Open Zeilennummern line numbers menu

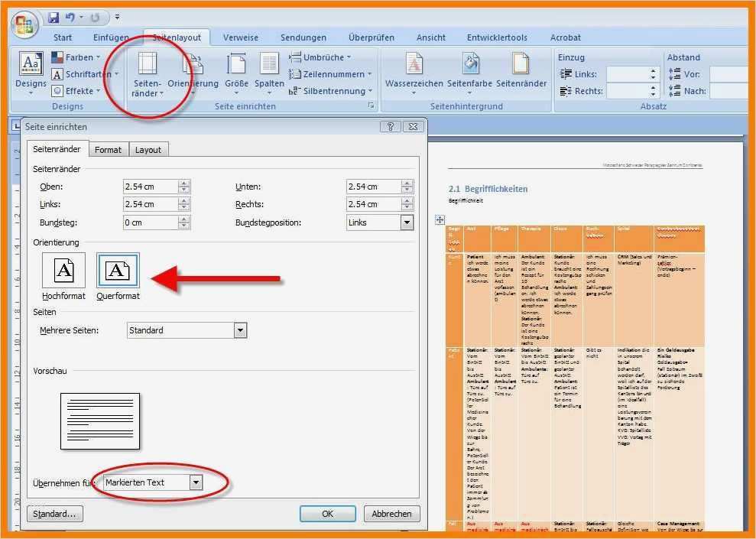point(330,74)
